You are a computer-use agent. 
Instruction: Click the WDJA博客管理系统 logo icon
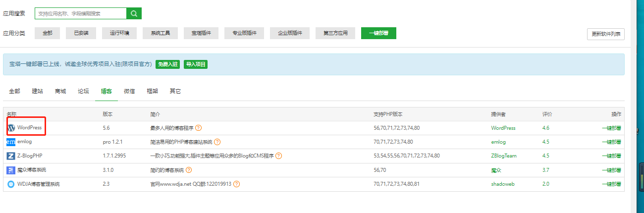[11, 184]
